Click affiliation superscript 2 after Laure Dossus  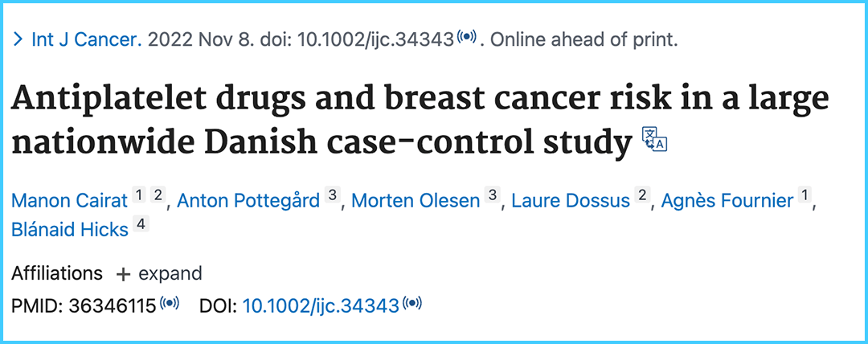[x=642, y=195]
